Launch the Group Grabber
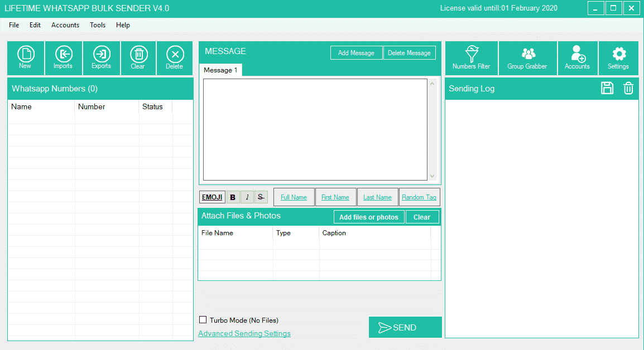 [x=527, y=57]
